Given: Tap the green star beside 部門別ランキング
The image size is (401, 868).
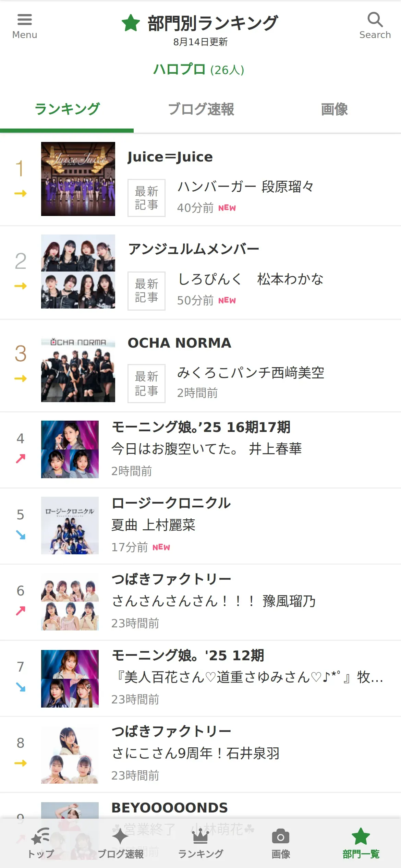Looking at the screenshot, I should (x=131, y=23).
